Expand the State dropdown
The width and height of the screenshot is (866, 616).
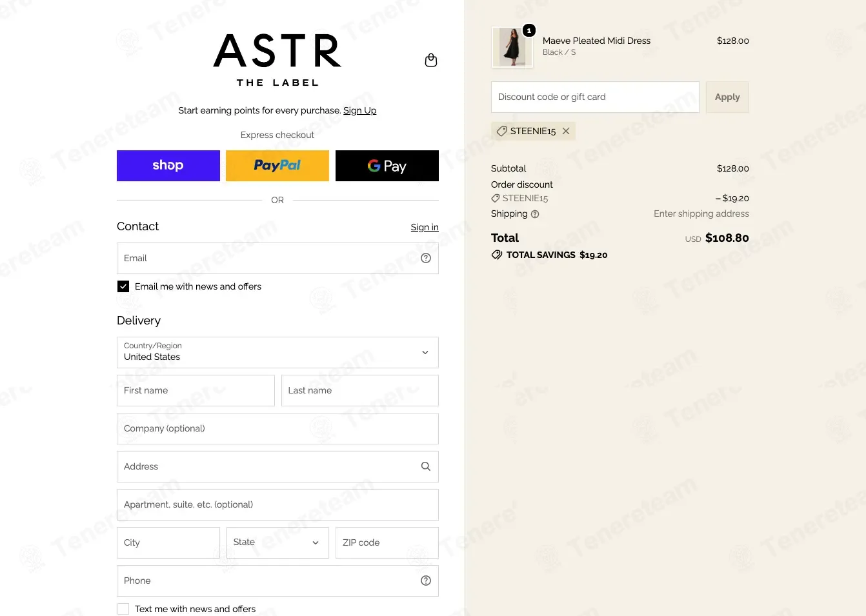pyautogui.click(x=277, y=542)
